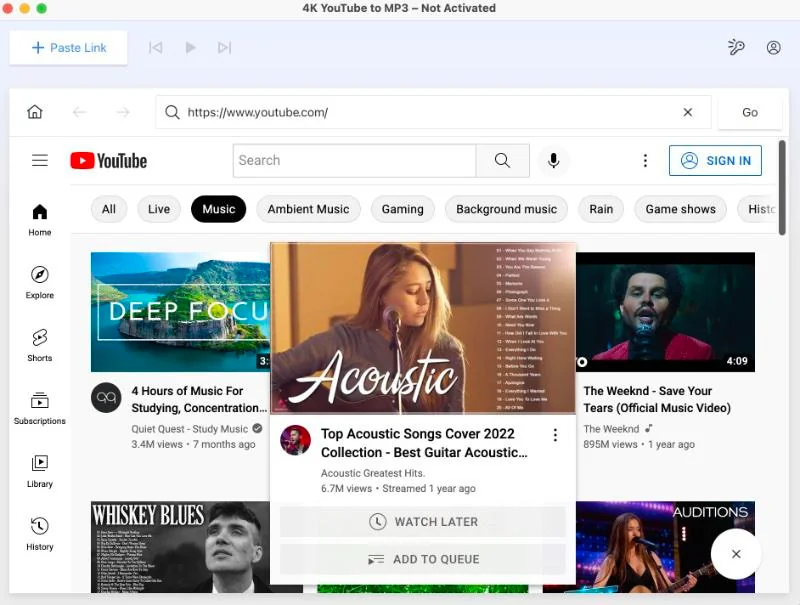Select the Gaming filter chip

(402, 209)
